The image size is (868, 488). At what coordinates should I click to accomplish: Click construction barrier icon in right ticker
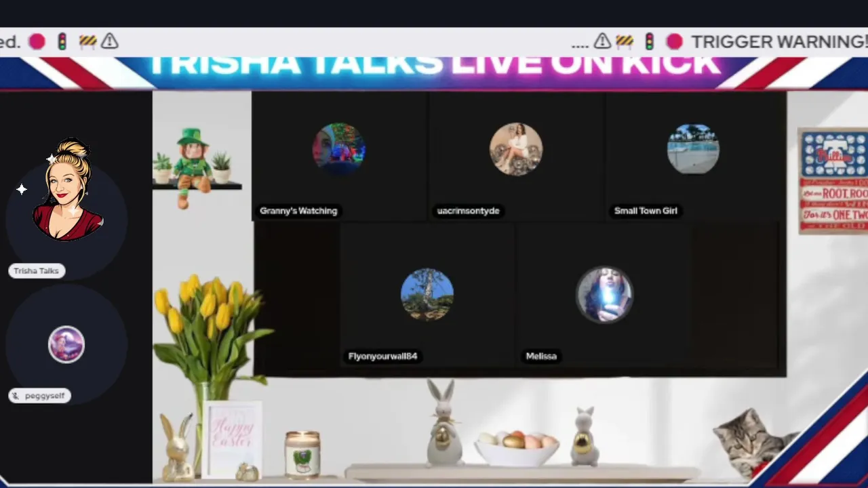625,42
